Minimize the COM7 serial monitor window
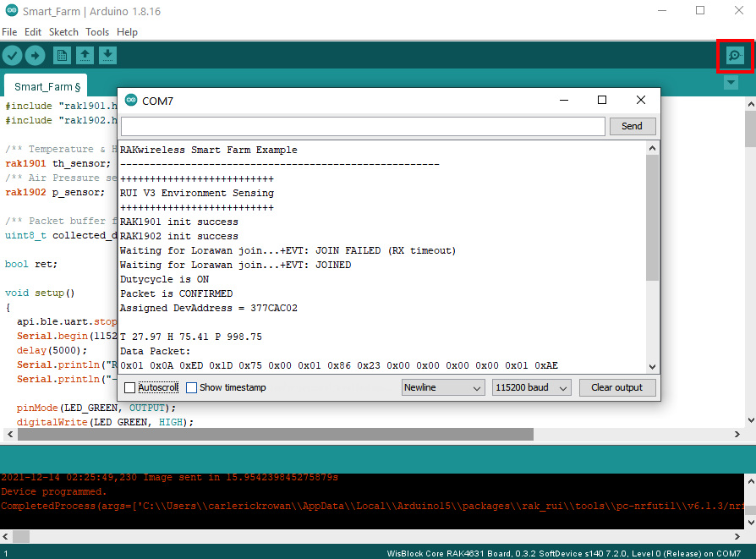 [564, 100]
